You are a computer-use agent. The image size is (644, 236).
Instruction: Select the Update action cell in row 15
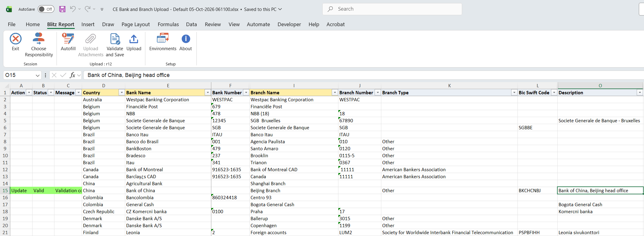(x=21, y=190)
